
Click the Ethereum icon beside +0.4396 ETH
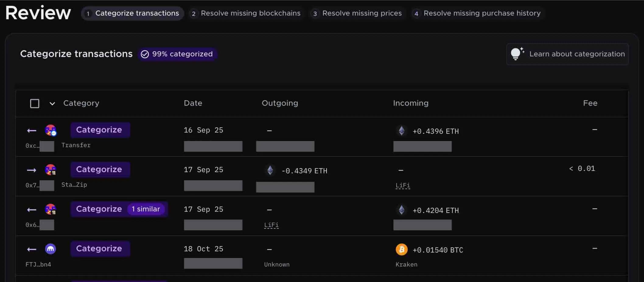coord(402,131)
